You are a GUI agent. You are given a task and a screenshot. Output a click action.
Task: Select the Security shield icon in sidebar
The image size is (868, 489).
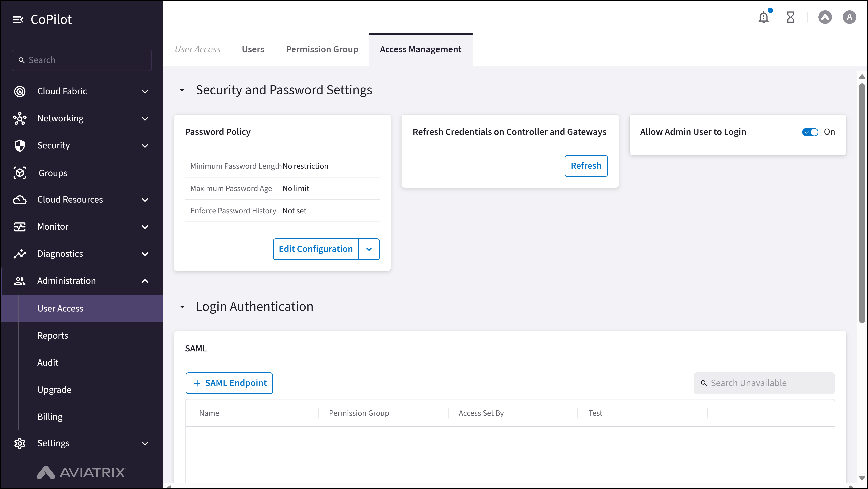coord(20,145)
